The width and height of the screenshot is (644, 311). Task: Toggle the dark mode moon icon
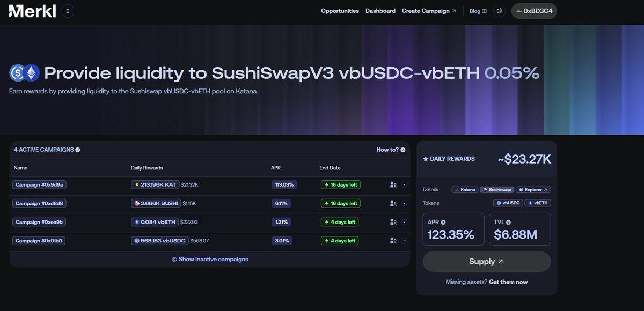[x=500, y=11]
